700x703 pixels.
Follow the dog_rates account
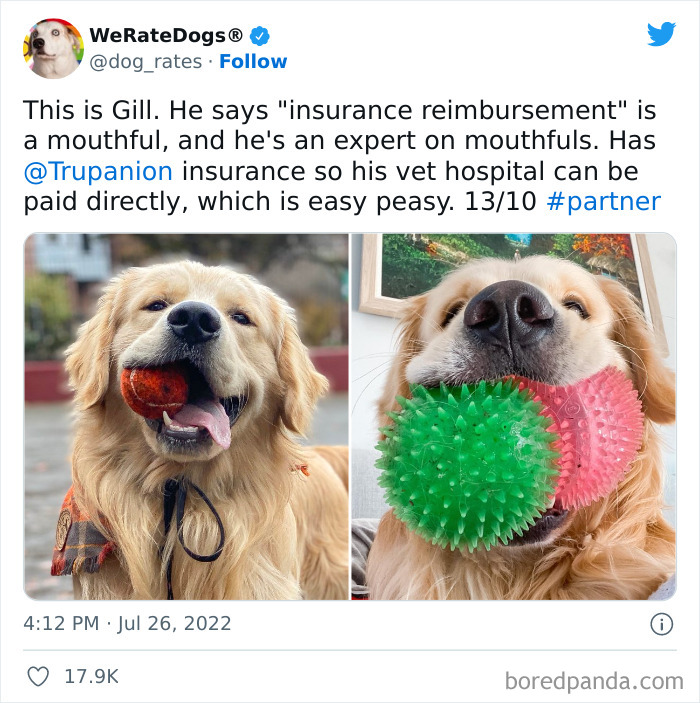click(253, 61)
